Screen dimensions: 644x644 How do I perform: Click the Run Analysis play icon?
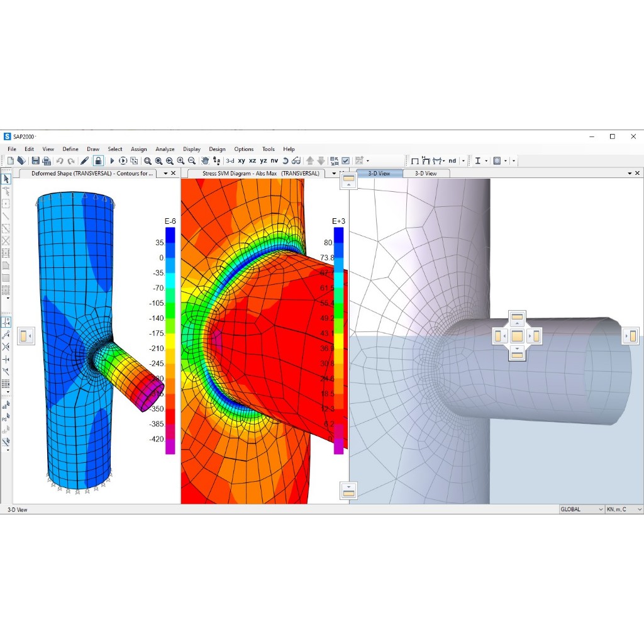coord(112,160)
